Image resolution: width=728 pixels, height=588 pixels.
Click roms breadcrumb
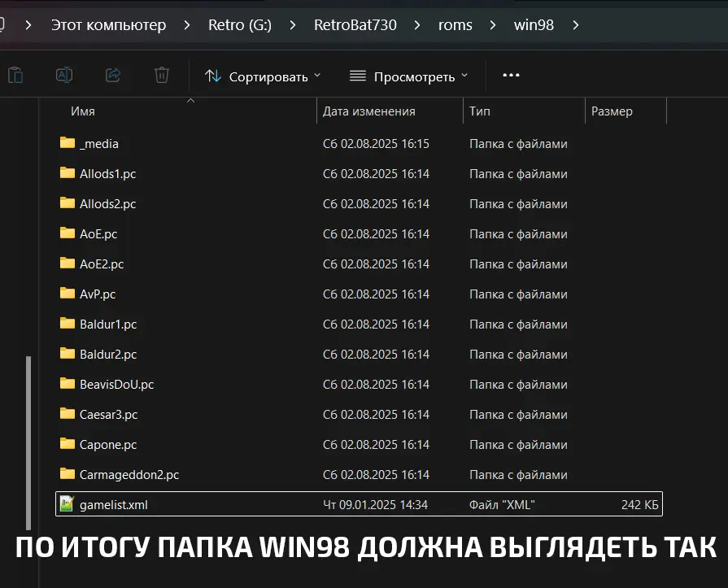(x=455, y=24)
